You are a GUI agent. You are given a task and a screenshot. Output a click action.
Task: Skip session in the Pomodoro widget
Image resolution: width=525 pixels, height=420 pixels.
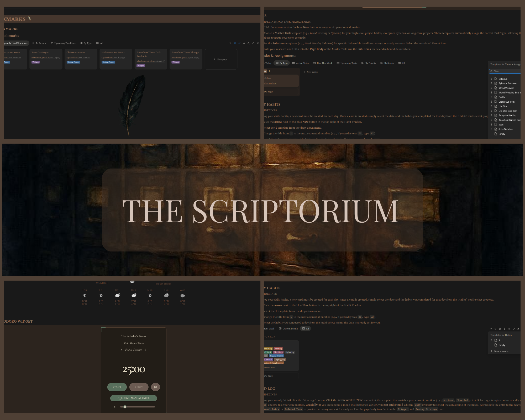155,387
